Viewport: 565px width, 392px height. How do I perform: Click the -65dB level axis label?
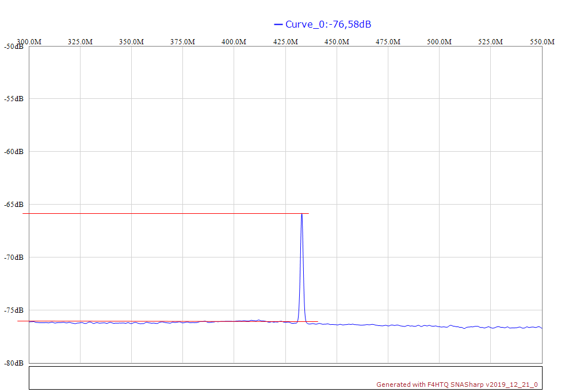[x=14, y=205]
